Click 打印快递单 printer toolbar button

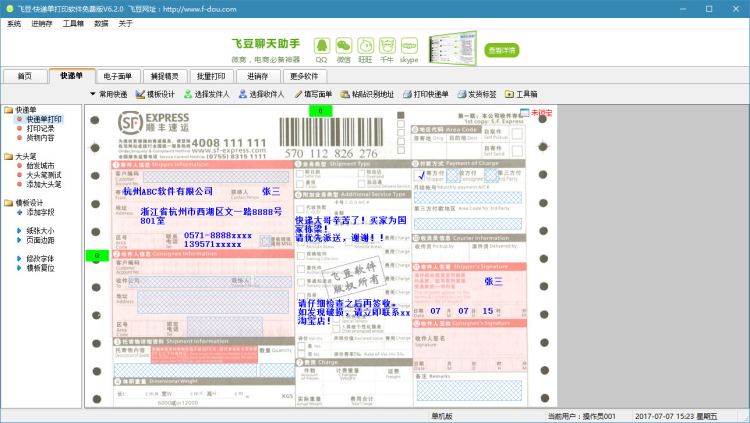pyautogui.click(x=426, y=94)
